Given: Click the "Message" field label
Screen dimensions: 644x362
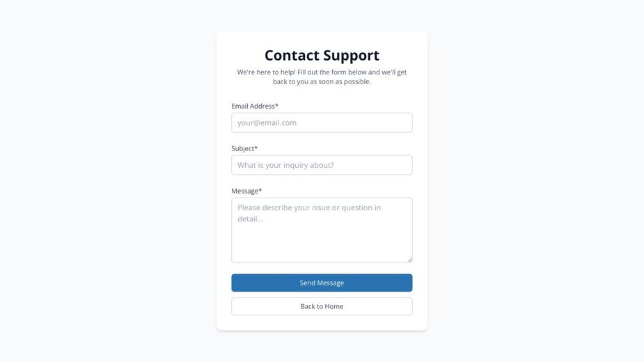Looking at the screenshot, I should (244, 191).
